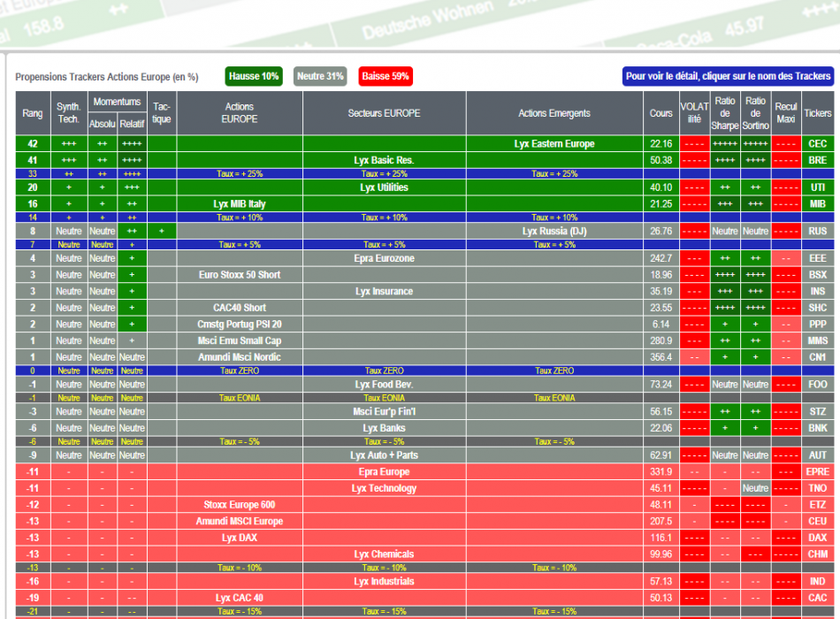Click the price 331.9 cell

coord(661,472)
